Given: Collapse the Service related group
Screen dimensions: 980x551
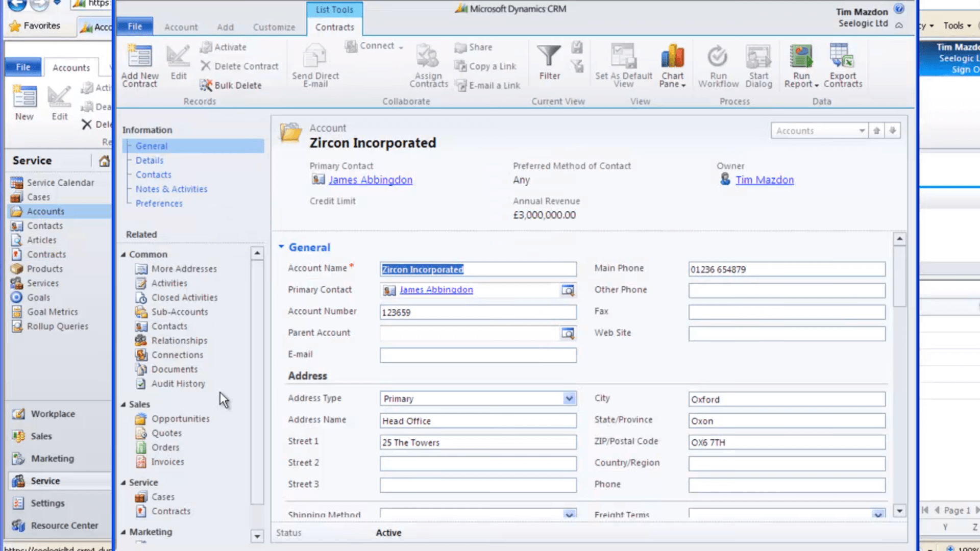Looking at the screenshot, I should pyautogui.click(x=123, y=482).
